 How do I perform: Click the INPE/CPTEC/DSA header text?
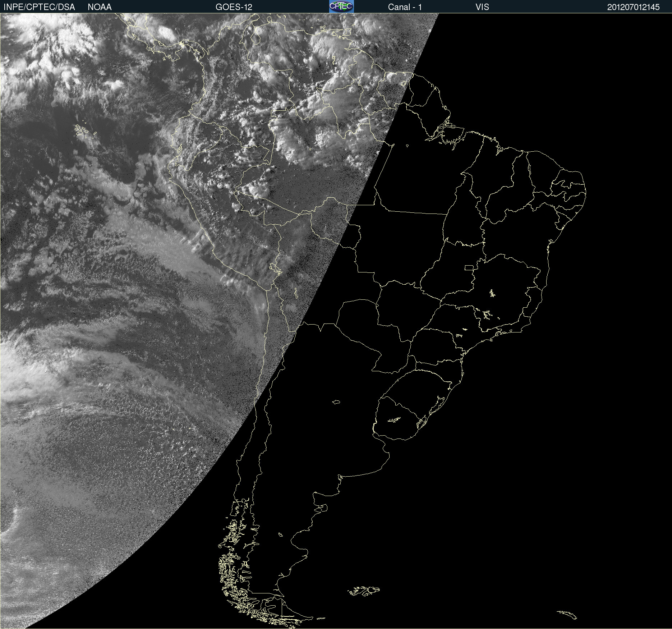(39, 7)
